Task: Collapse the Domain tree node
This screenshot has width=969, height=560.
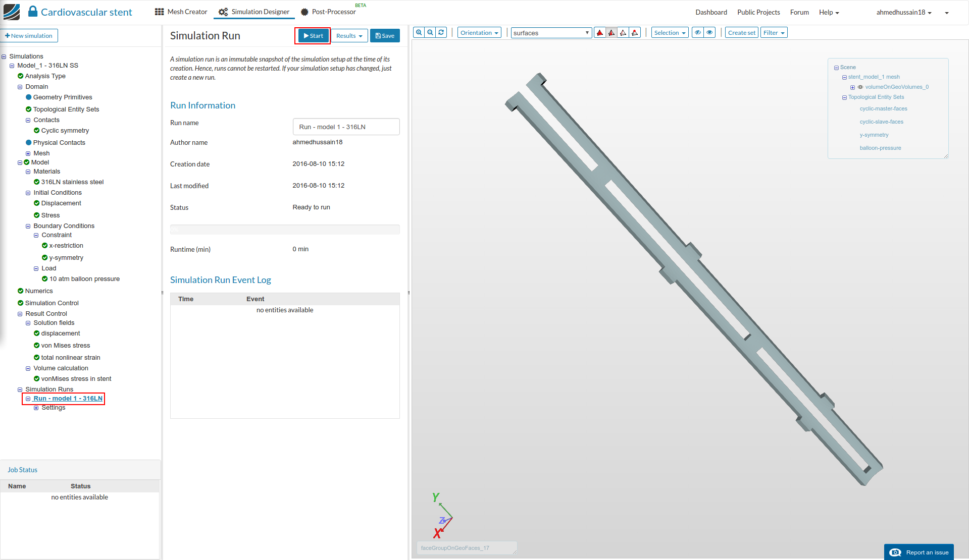Action: [x=20, y=87]
